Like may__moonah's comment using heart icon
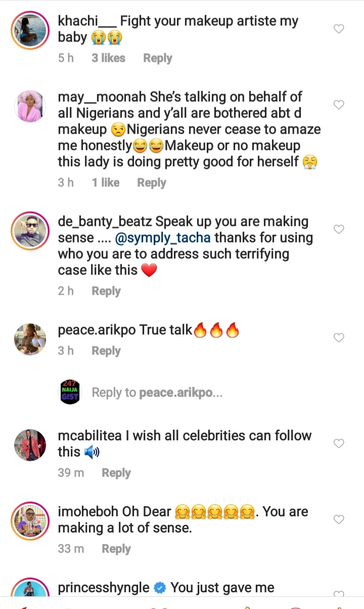This screenshot has width=364, height=609. click(x=339, y=105)
